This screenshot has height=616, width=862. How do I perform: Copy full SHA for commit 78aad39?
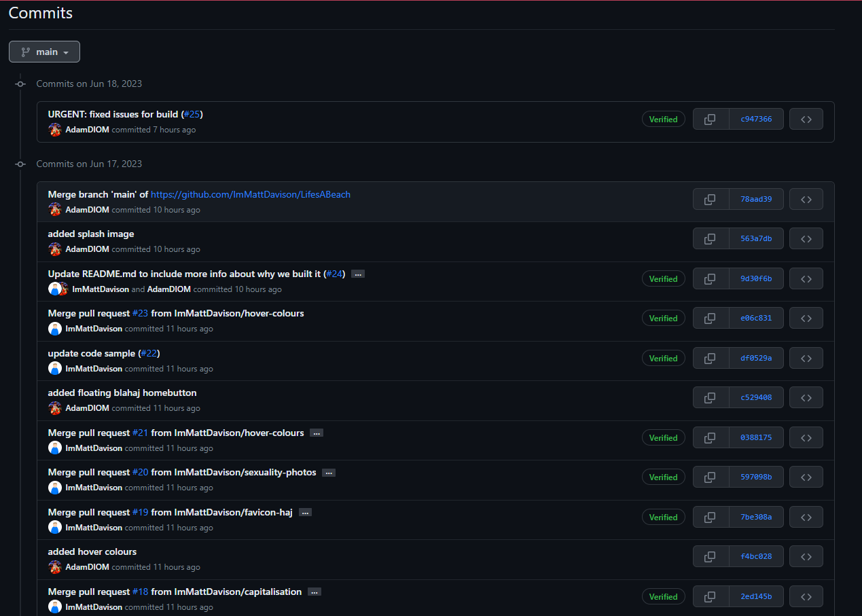[x=711, y=199]
